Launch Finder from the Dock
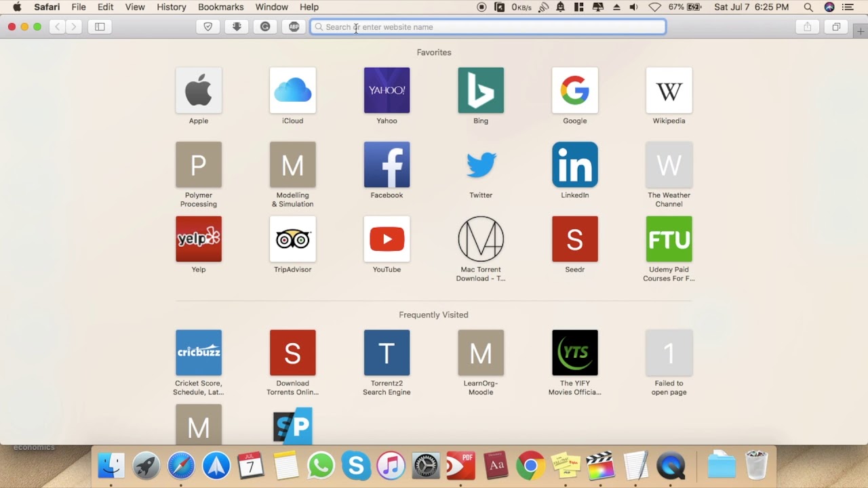The width and height of the screenshot is (868, 488). pyautogui.click(x=111, y=466)
